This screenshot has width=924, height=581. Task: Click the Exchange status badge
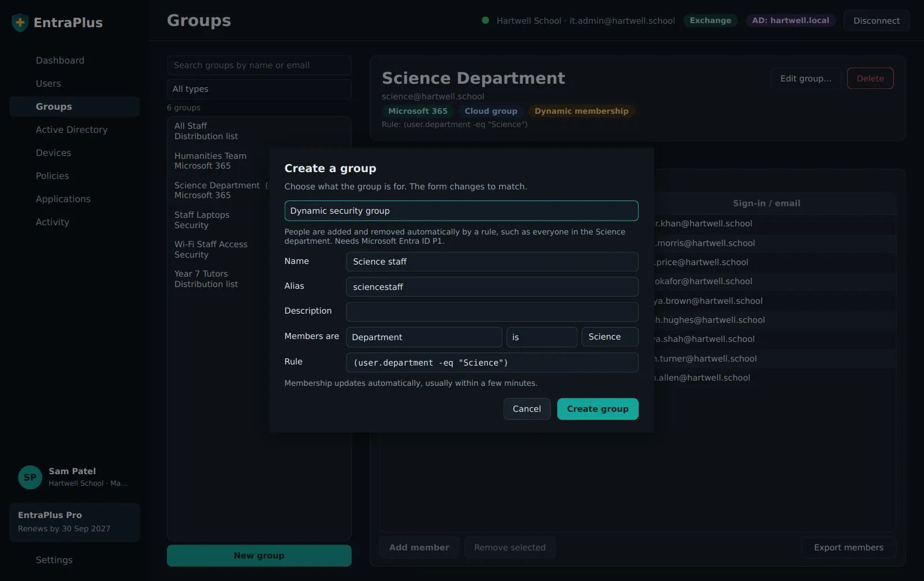click(710, 21)
